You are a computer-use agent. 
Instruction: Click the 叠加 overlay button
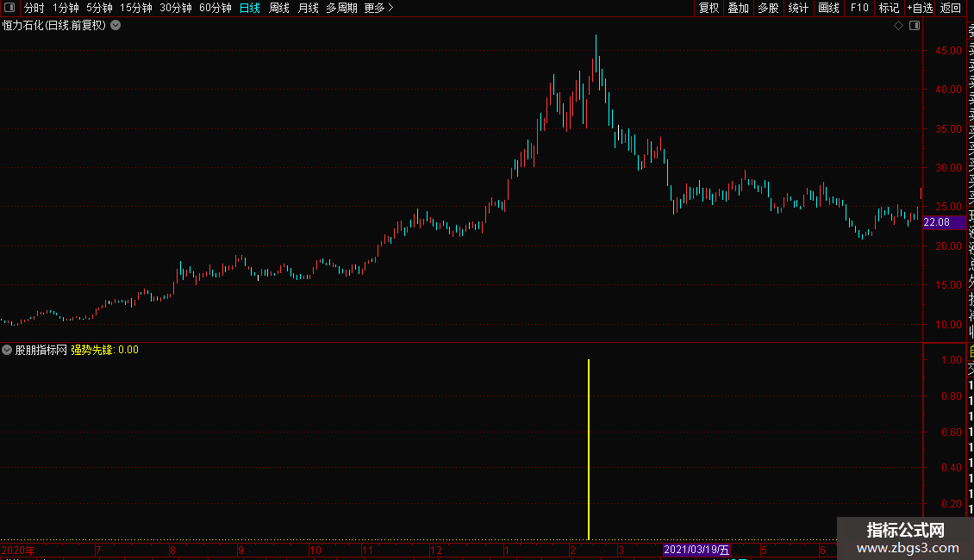(x=739, y=8)
